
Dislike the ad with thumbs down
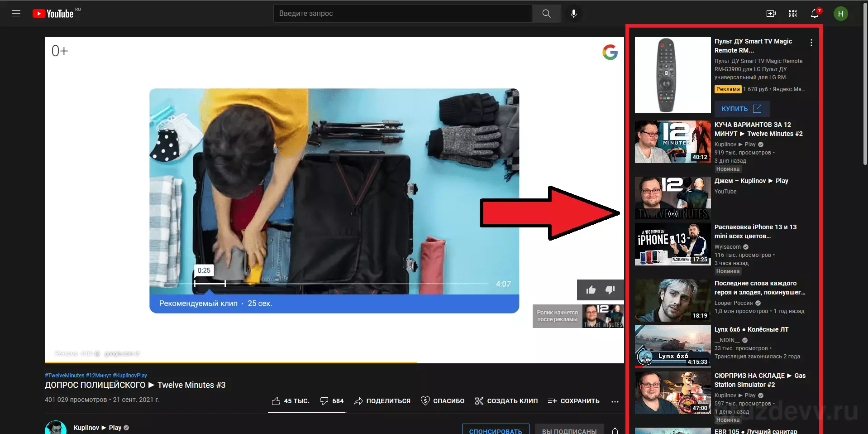click(x=610, y=290)
